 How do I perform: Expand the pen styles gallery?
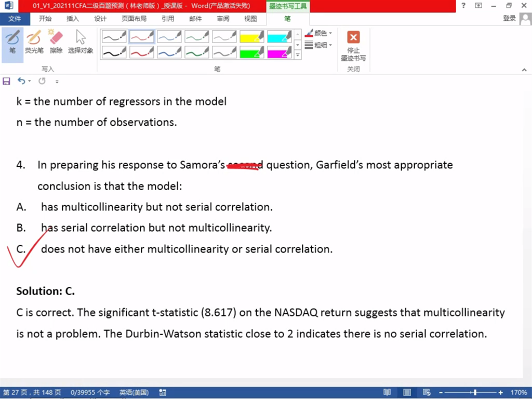[x=298, y=55]
